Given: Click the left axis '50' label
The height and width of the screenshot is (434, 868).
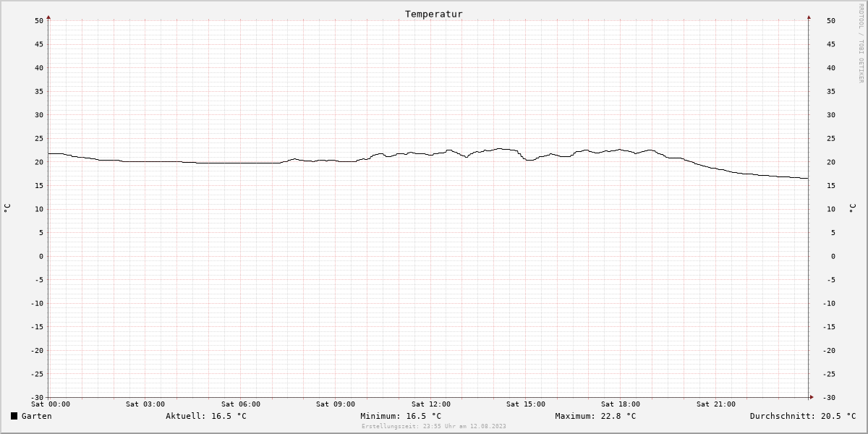Looking at the screenshot, I should click(x=39, y=21).
